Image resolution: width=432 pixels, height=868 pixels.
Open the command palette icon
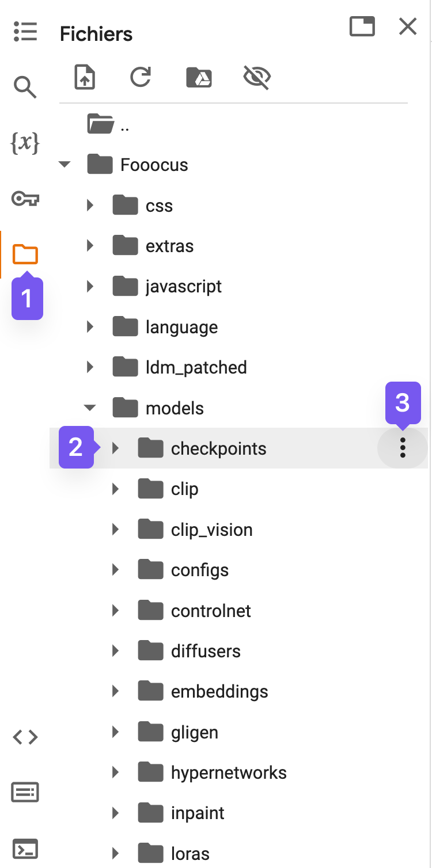coord(25,793)
